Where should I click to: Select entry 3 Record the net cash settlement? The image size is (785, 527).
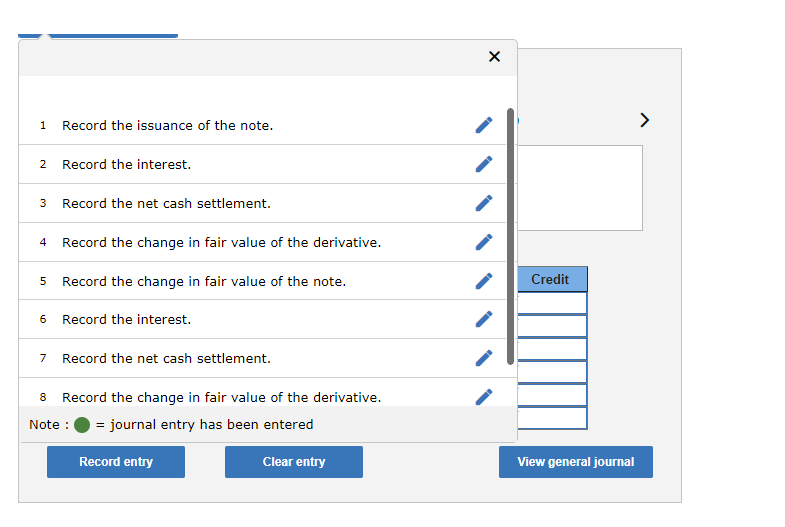point(166,203)
